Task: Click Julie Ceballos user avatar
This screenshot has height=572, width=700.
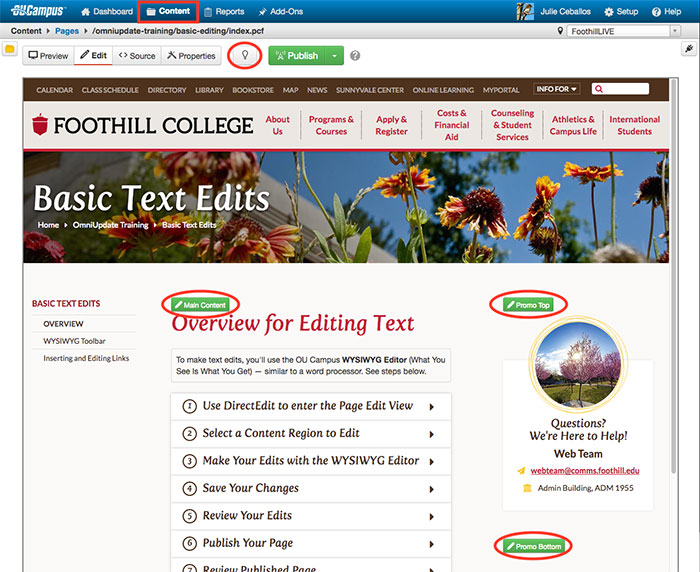Action: click(x=525, y=12)
